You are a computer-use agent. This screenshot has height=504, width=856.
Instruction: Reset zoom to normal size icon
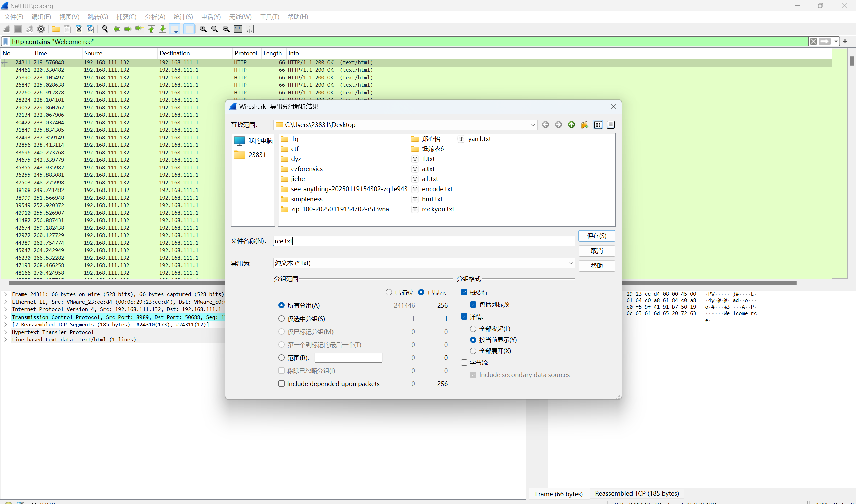226,29
